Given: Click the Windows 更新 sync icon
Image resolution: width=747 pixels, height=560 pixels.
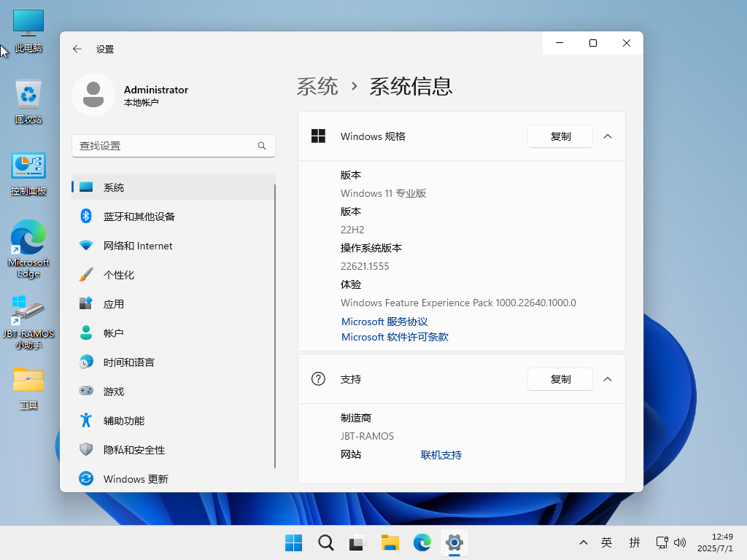Looking at the screenshot, I should (86, 478).
